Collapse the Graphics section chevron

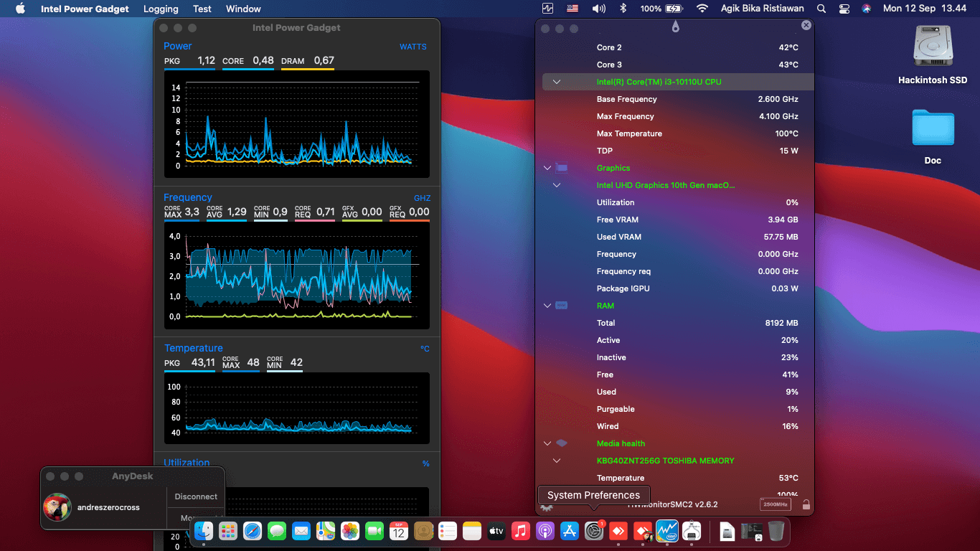tap(547, 168)
